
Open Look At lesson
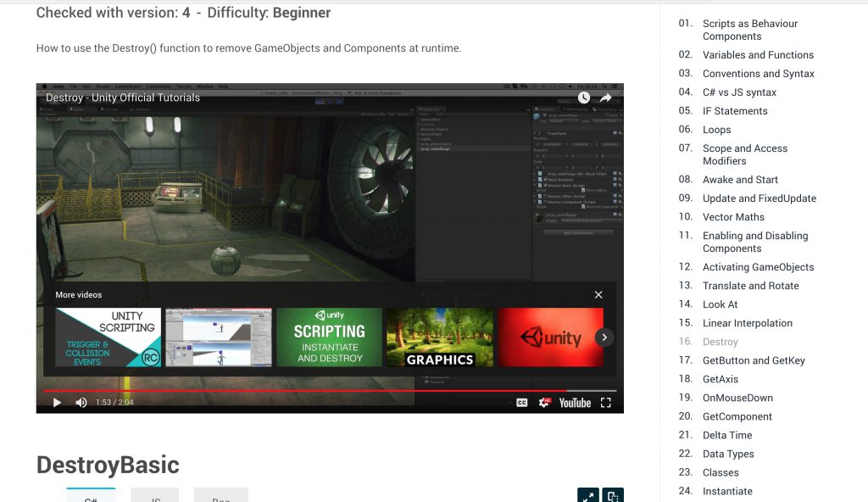[721, 304]
